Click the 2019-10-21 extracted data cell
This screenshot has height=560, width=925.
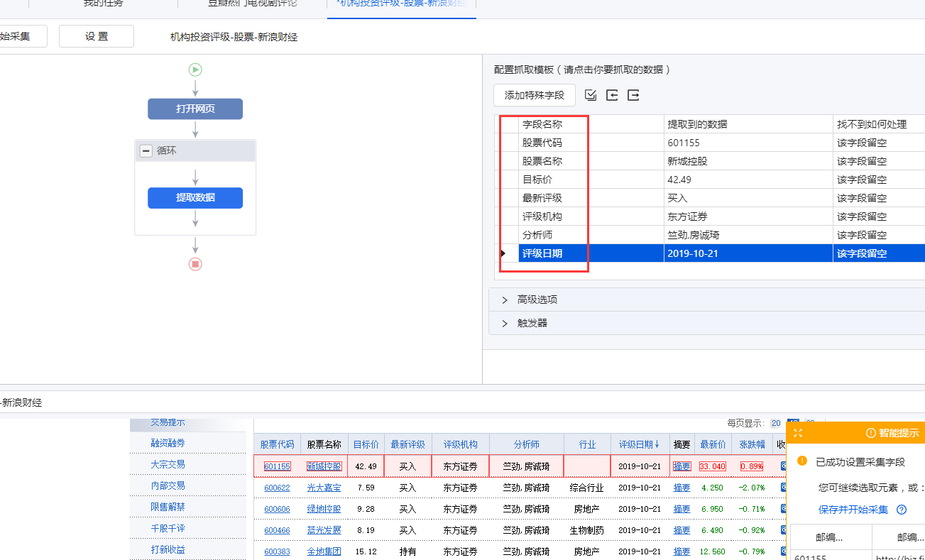point(748,253)
